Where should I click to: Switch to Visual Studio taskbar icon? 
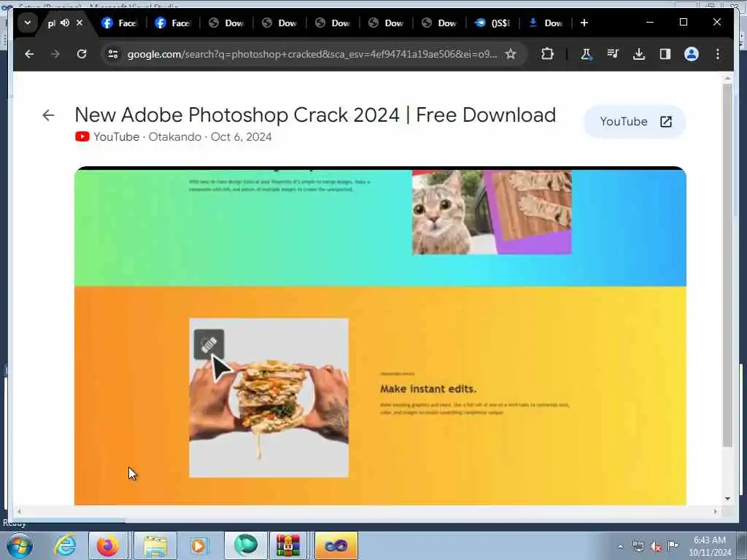point(336,545)
